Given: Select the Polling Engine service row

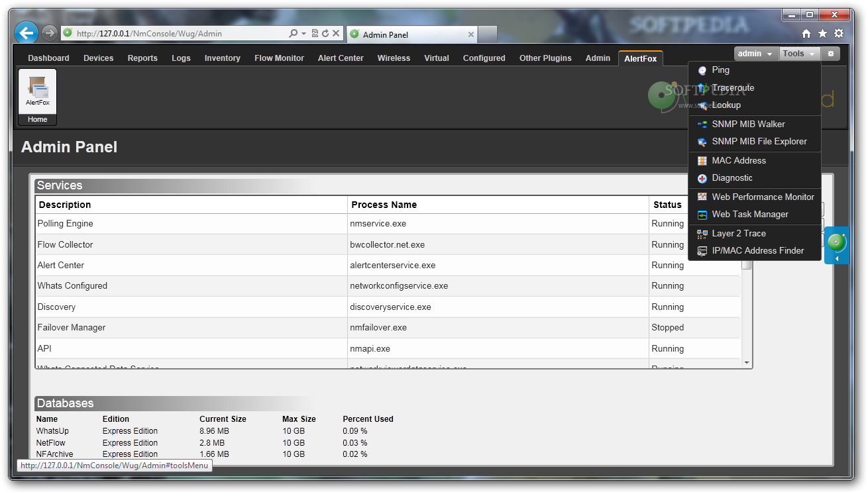Looking at the screenshot, I should (388, 224).
